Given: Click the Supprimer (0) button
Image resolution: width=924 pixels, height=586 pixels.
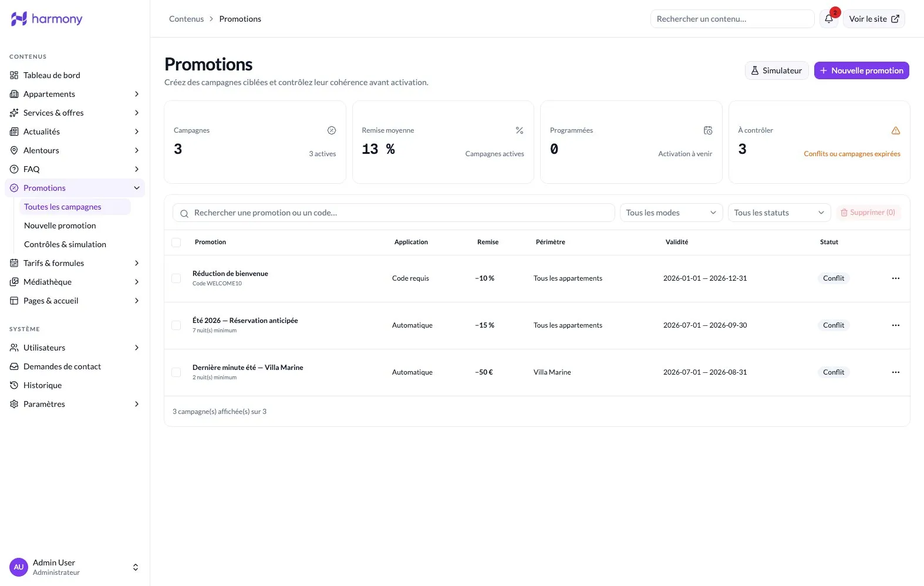Looking at the screenshot, I should (868, 213).
